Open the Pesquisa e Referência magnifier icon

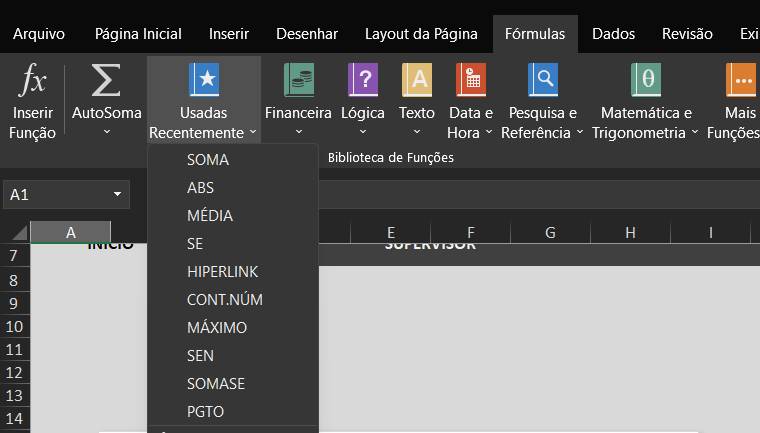click(543, 80)
